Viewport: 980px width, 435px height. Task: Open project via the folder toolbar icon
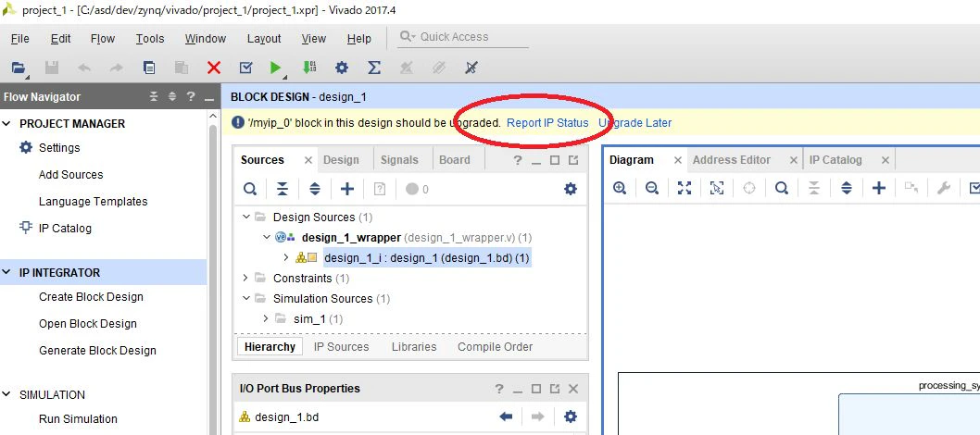tap(19, 68)
